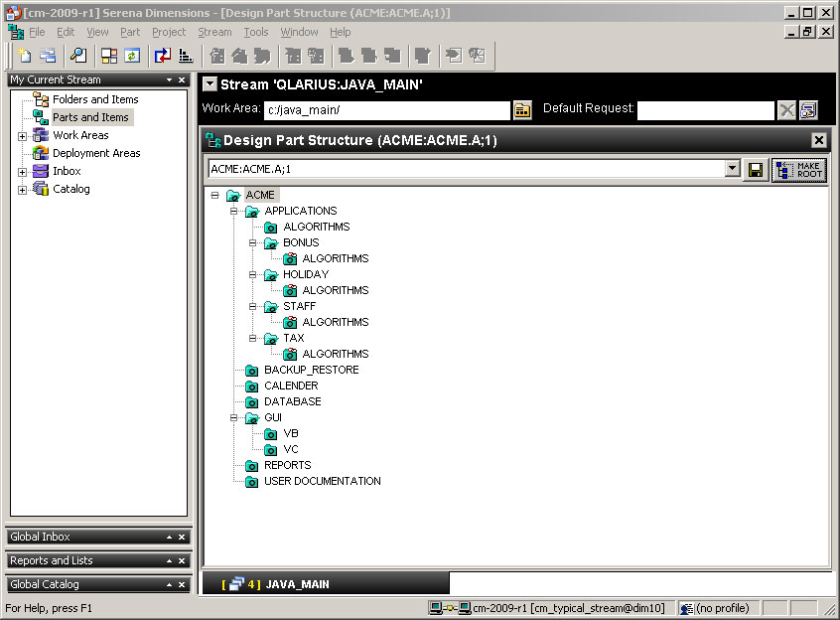Image resolution: width=840 pixels, height=620 pixels.
Task: Select the USER DOCUMENTATION design part
Action: (323, 481)
